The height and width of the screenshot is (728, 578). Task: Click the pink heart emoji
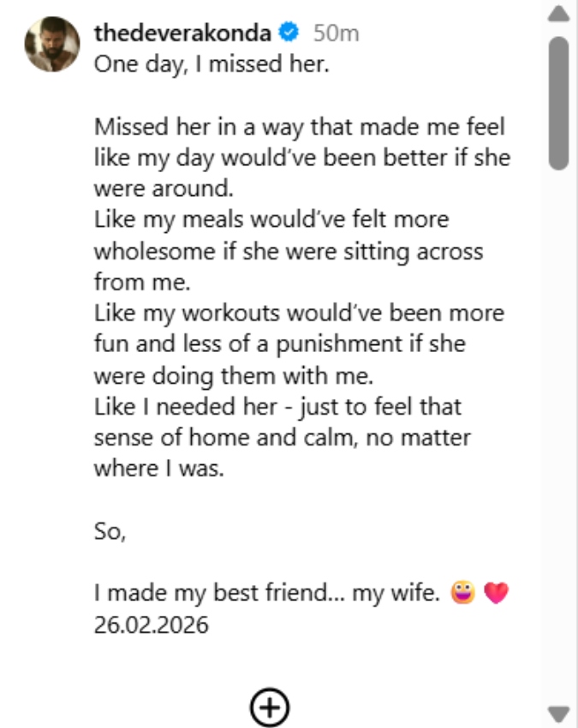point(496,593)
